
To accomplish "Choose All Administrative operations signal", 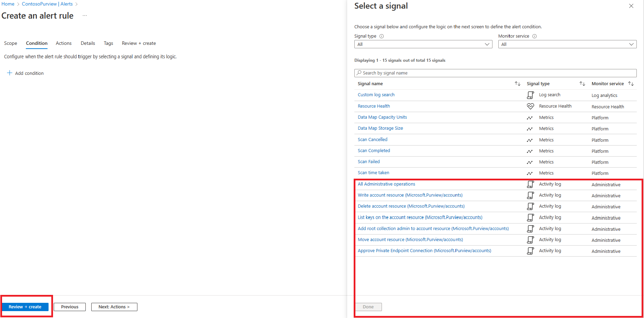I will click(x=386, y=184).
